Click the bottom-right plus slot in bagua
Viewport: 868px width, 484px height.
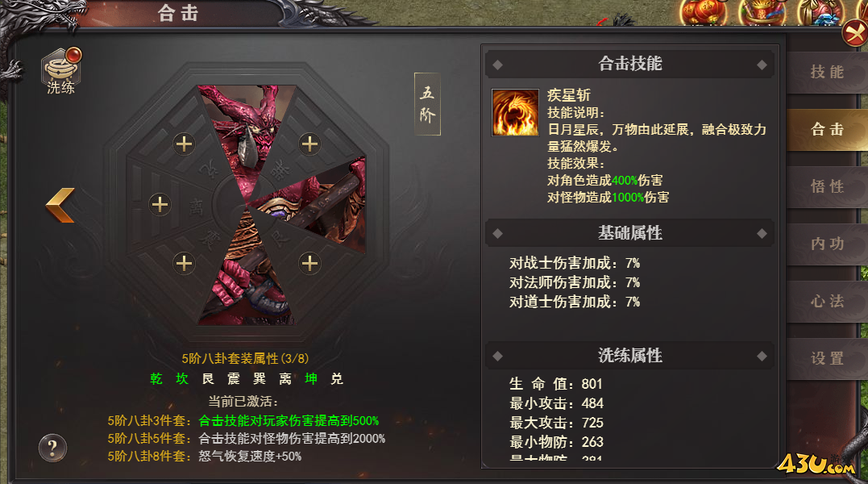pyautogui.click(x=309, y=263)
